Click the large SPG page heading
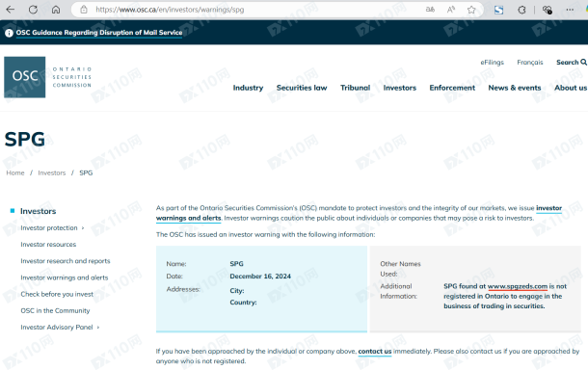Screen dimensions: 588x370 [x=25, y=140]
